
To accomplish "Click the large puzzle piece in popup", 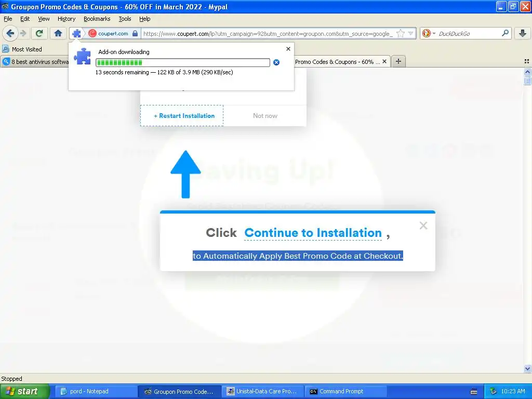I will pos(83,56).
